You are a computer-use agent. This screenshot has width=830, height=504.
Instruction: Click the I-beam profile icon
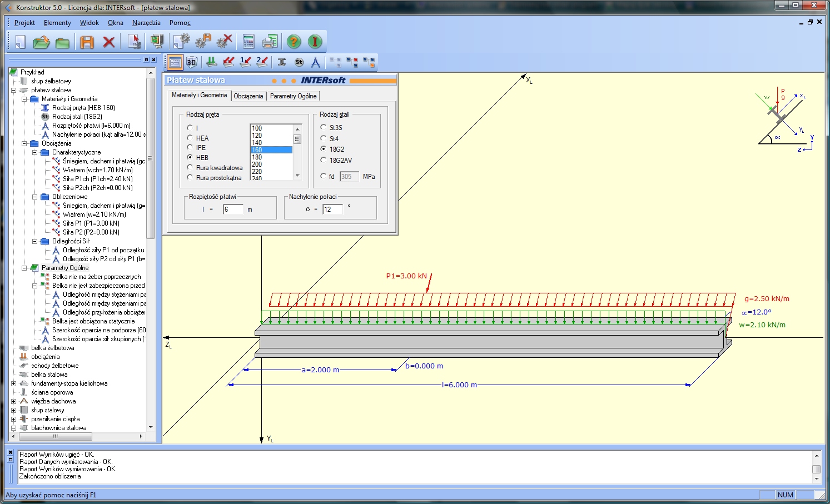282,62
